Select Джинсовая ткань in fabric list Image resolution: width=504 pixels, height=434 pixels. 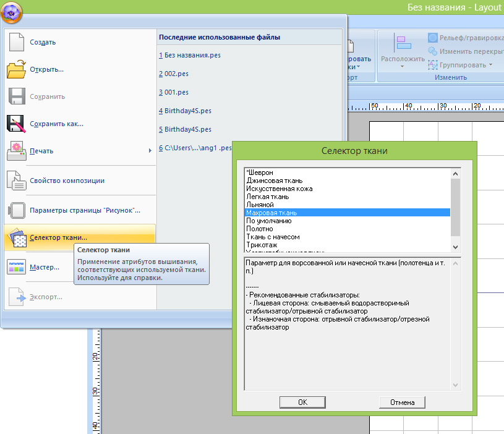click(x=348, y=181)
